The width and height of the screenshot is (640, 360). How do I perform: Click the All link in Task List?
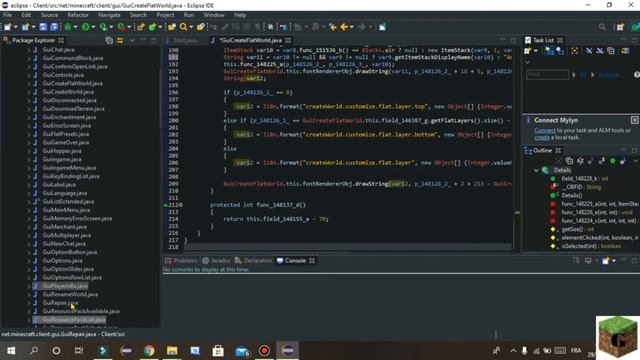582,75
